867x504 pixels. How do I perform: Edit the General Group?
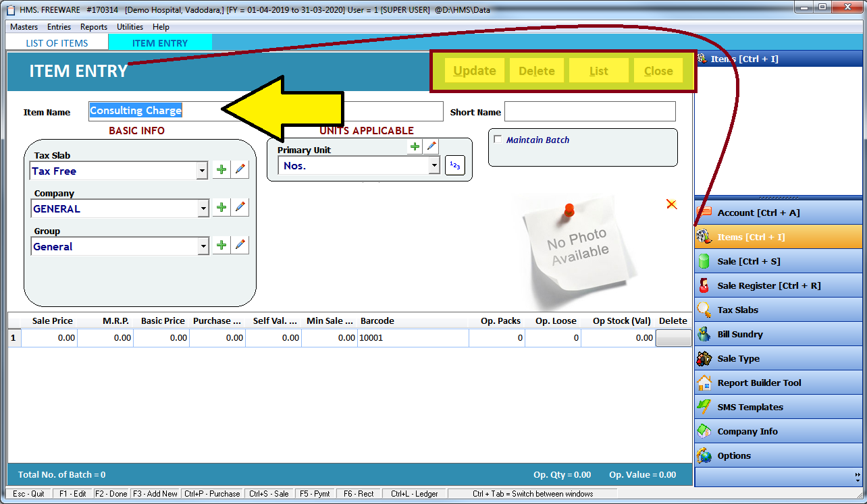[x=240, y=245]
